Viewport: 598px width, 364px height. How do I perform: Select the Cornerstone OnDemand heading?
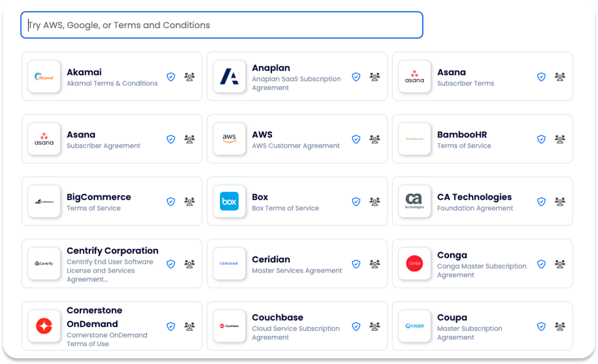click(94, 317)
